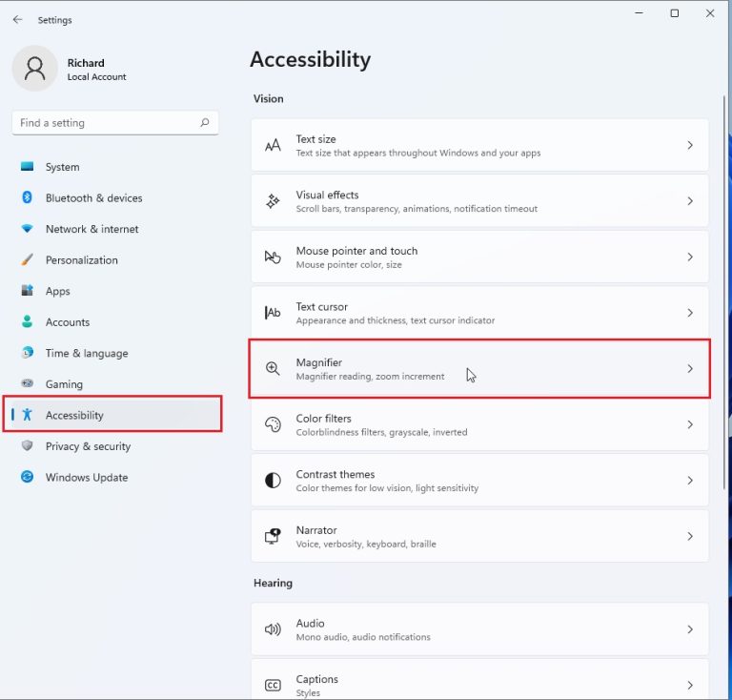Click the Narrator speech monitor icon
Screen dimensions: 732x700
pos(273,536)
